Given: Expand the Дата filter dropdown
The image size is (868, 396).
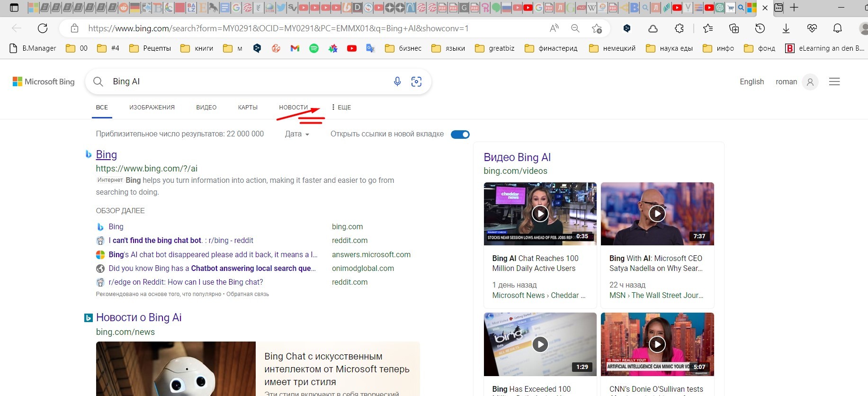Looking at the screenshot, I should [x=297, y=134].
